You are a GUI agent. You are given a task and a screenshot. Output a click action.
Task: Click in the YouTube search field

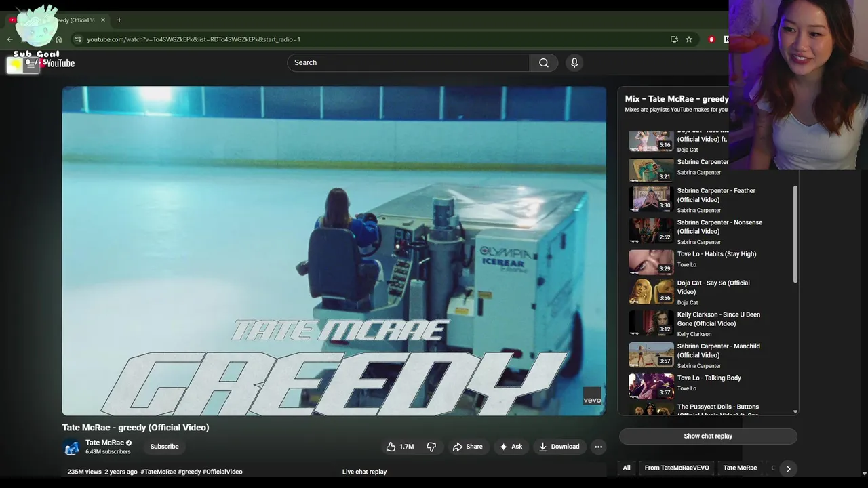pyautogui.click(x=408, y=62)
